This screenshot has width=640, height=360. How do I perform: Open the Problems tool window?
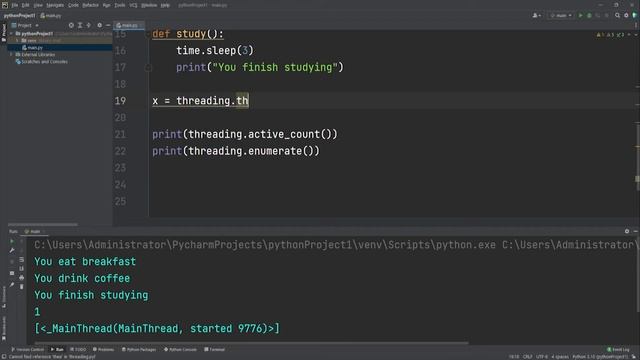tap(104, 349)
